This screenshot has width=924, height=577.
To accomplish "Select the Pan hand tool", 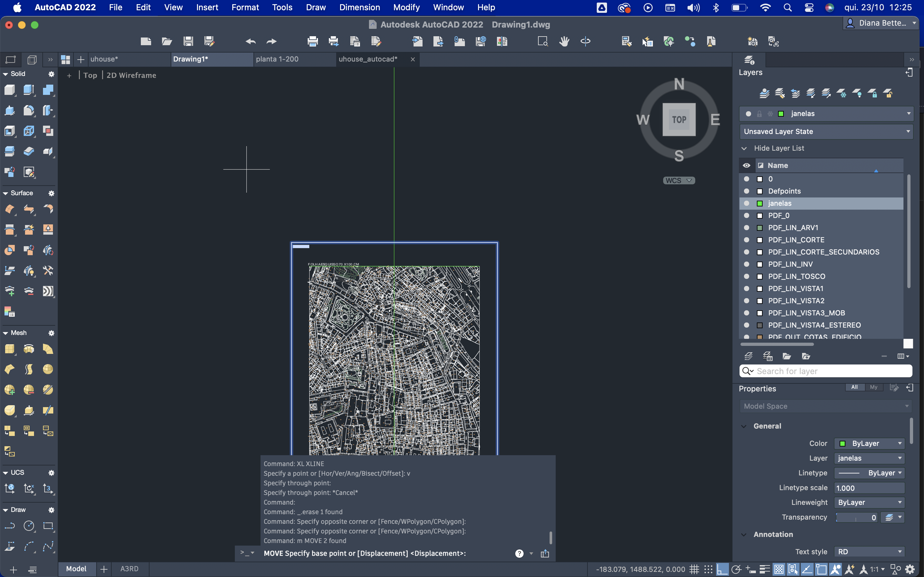I will 564,41.
